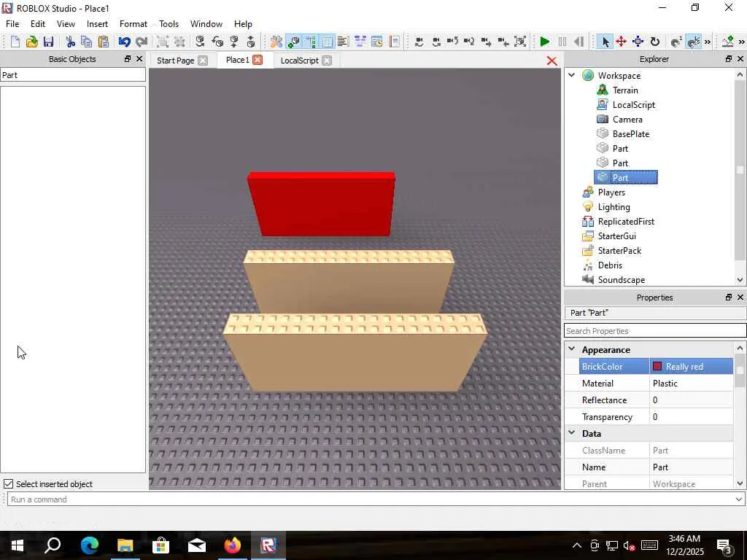Select the red Move tool
This screenshot has height=560, width=747.
click(622, 42)
